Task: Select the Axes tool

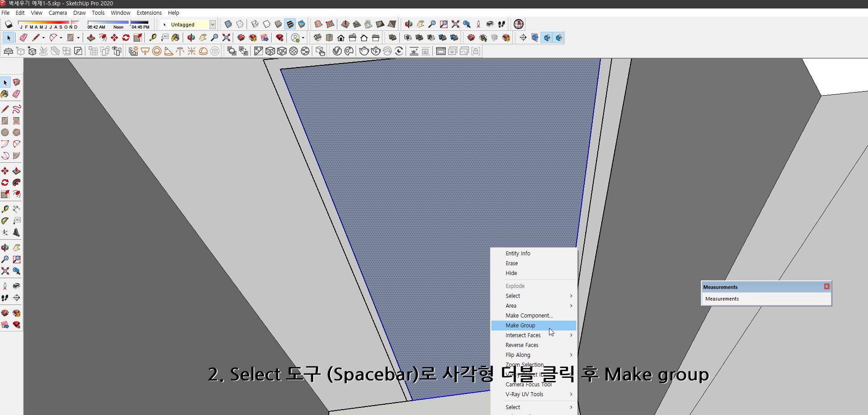Action: [5, 233]
